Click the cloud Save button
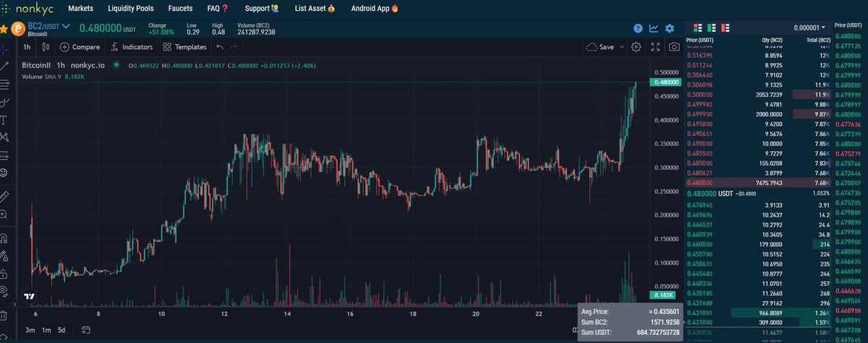The width and height of the screenshot is (868, 343). 600,47
